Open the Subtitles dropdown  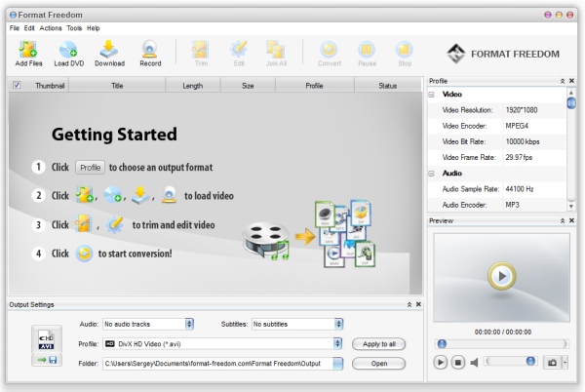click(338, 324)
